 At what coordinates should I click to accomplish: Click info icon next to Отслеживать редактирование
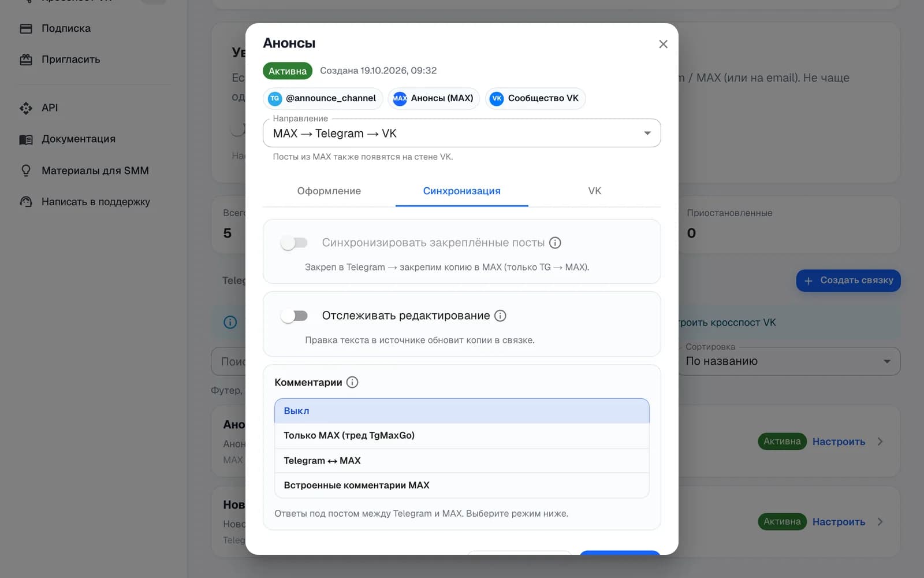click(501, 316)
